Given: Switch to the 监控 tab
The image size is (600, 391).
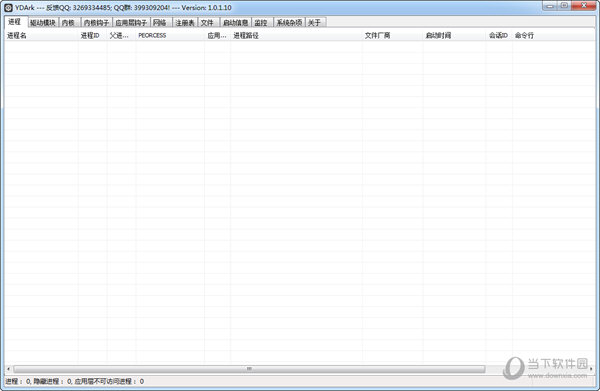Looking at the screenshot, I should click(x=261, y=23).
